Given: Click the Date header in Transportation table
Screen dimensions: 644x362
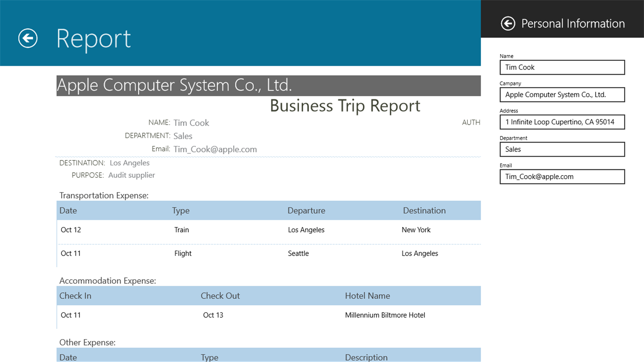Looking at the screenshot, I should coord(68,210).
